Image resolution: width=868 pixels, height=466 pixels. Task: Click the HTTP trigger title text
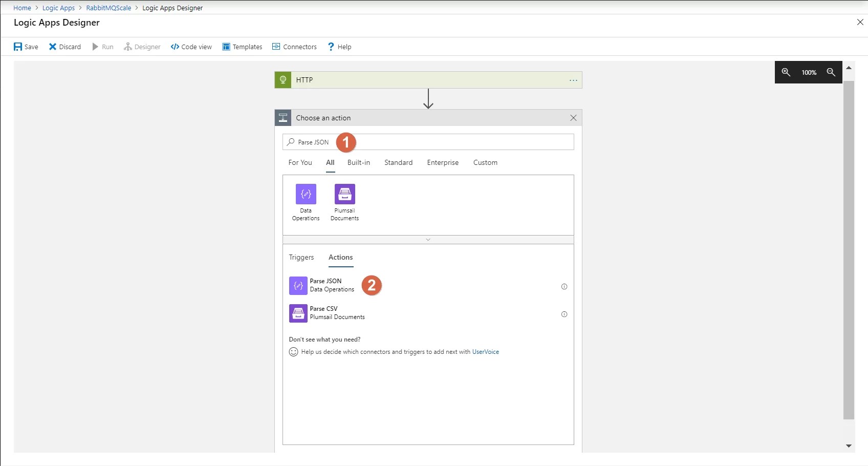305,80
